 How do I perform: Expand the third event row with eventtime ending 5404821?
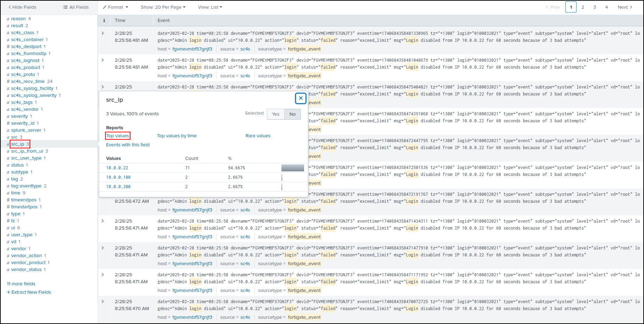103,87
